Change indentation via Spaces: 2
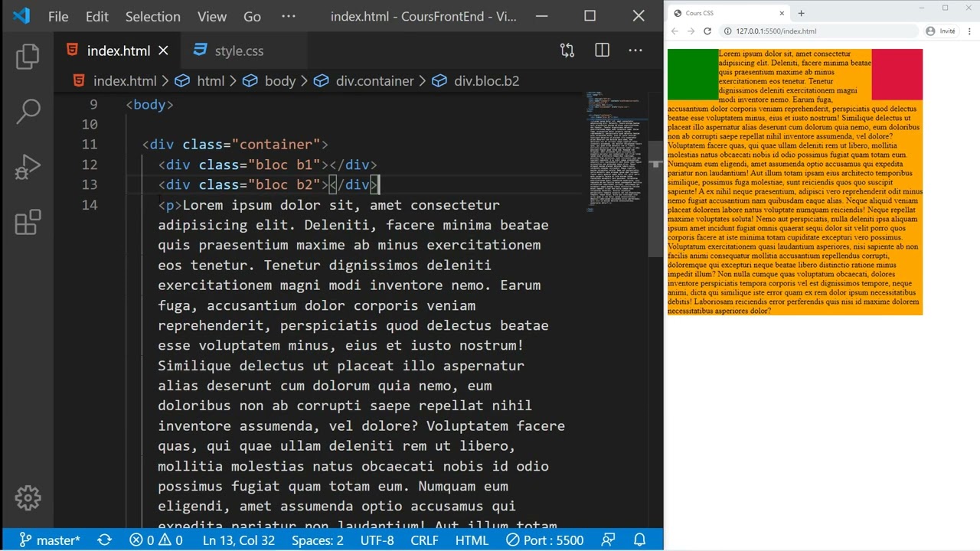This screenshot has width=980, height=551. pyautogui.click(x=317, y=540)
